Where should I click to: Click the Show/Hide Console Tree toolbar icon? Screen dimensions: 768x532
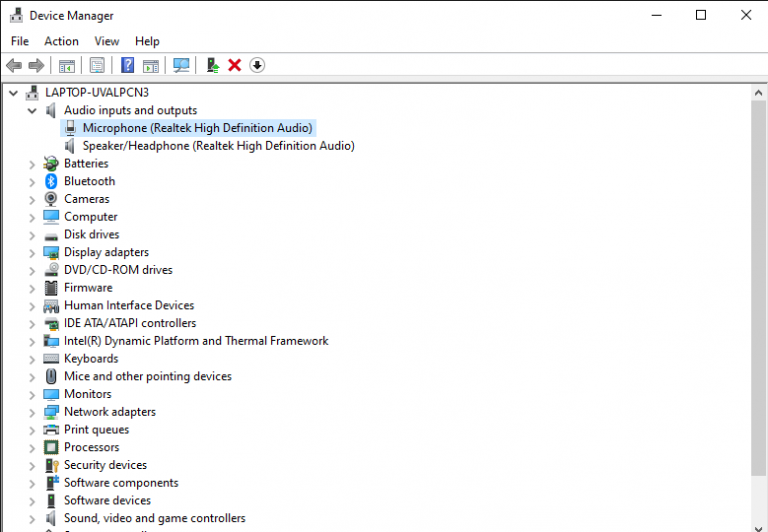click(x=67, y=65)
